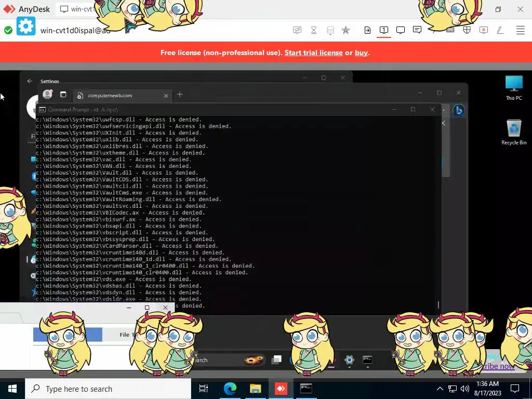
Task: Click the vbscript.dll access denied line
Action: (122, 232)
